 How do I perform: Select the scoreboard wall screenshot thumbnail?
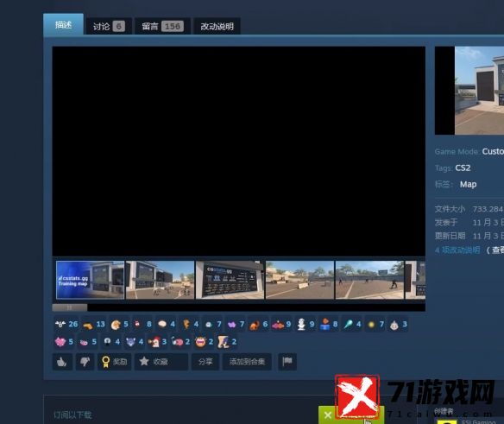230,280
